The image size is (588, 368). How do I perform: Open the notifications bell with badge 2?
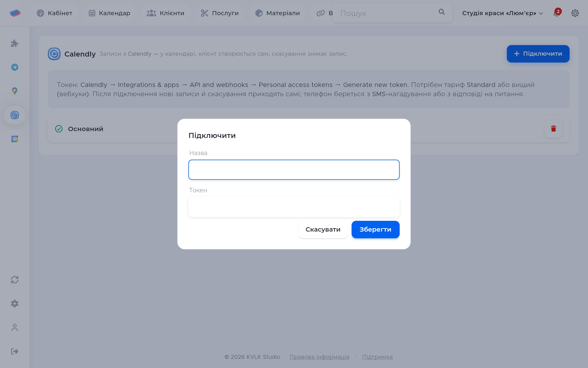[557, 13]
